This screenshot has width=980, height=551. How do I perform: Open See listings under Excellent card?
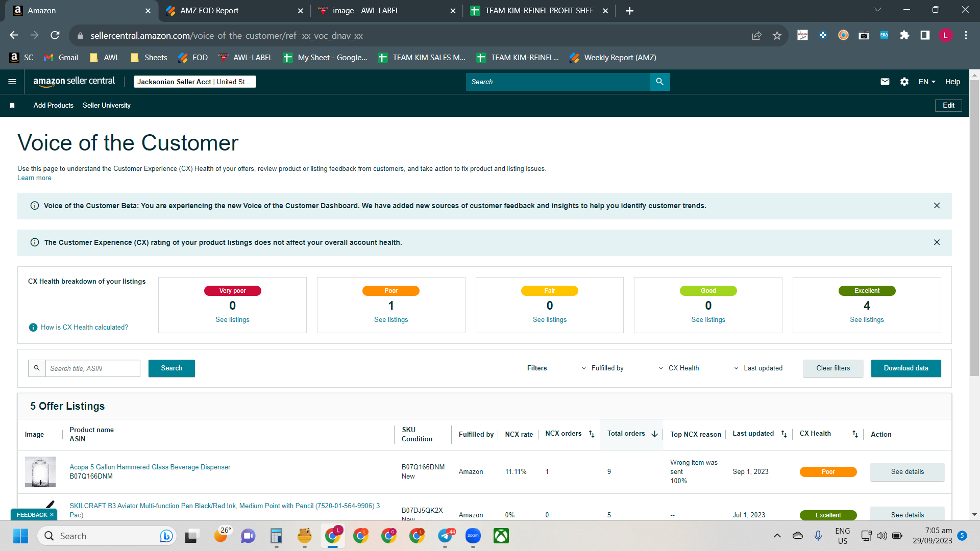(x=867, y=320)
